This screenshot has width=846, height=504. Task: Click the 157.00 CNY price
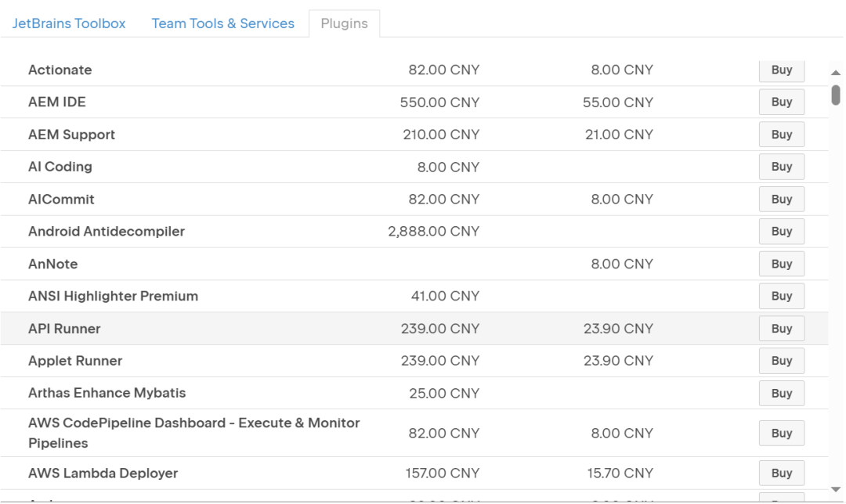tap(443, 473)
